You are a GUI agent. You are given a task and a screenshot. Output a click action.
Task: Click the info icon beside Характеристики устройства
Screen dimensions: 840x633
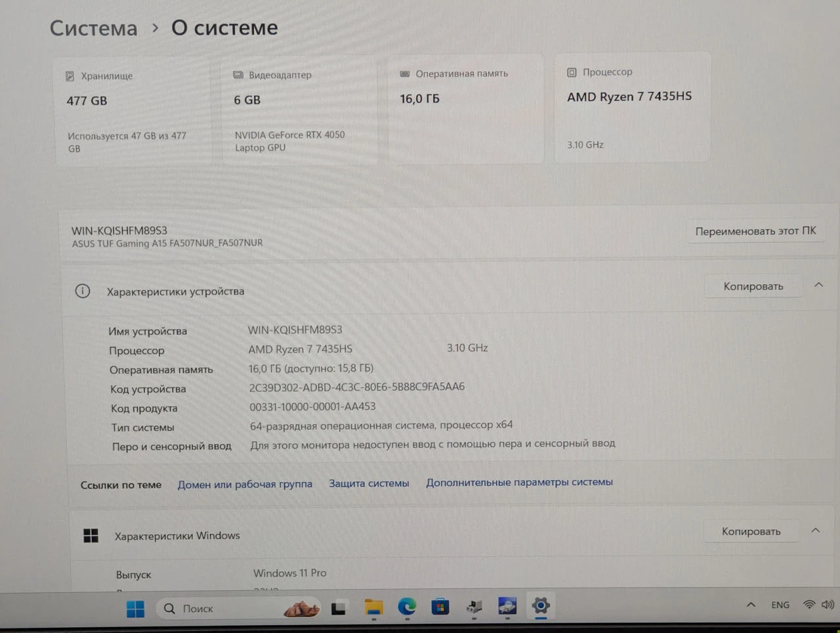point(83,291)
